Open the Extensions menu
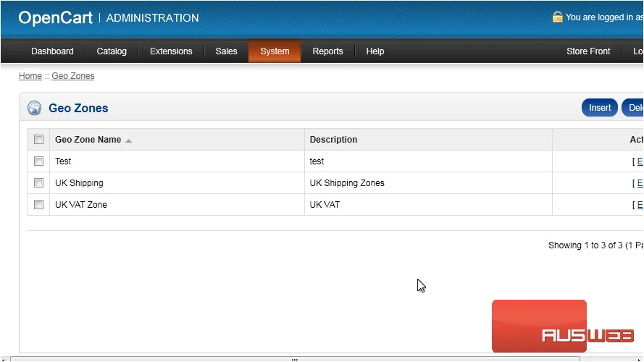Screen dimensions: 644x362 click(x=171, y=51)
